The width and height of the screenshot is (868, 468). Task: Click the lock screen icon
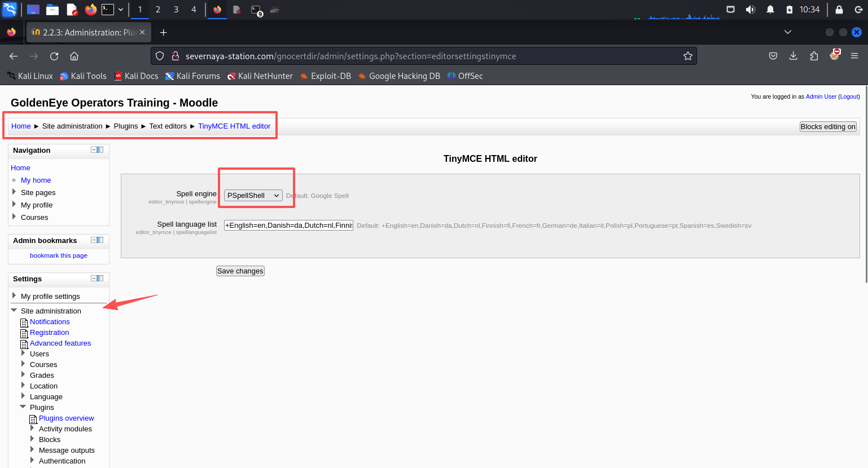coord(839,10)
